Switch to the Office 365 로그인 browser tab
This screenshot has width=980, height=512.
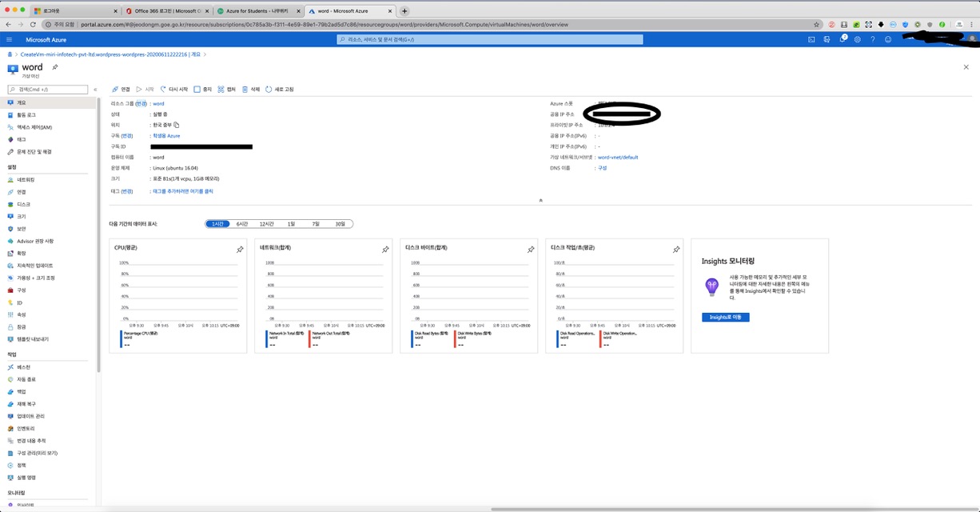click(166, 11)
